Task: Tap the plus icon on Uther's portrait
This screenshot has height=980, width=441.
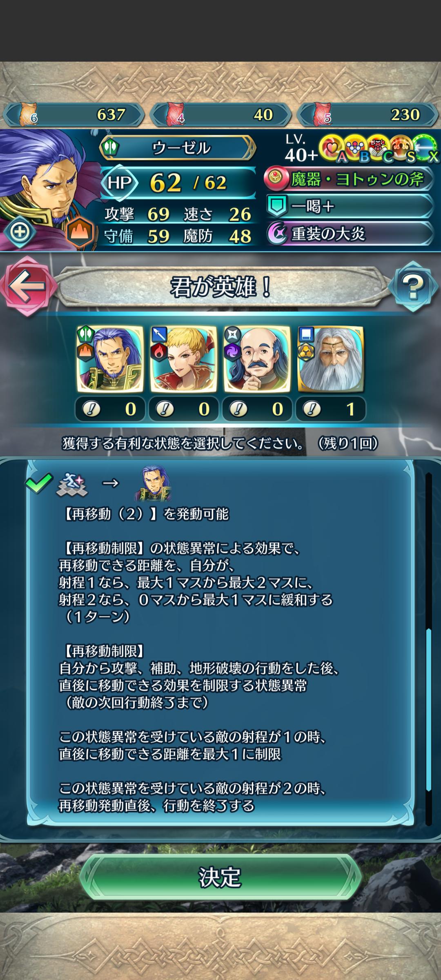Action: (20, 232)
